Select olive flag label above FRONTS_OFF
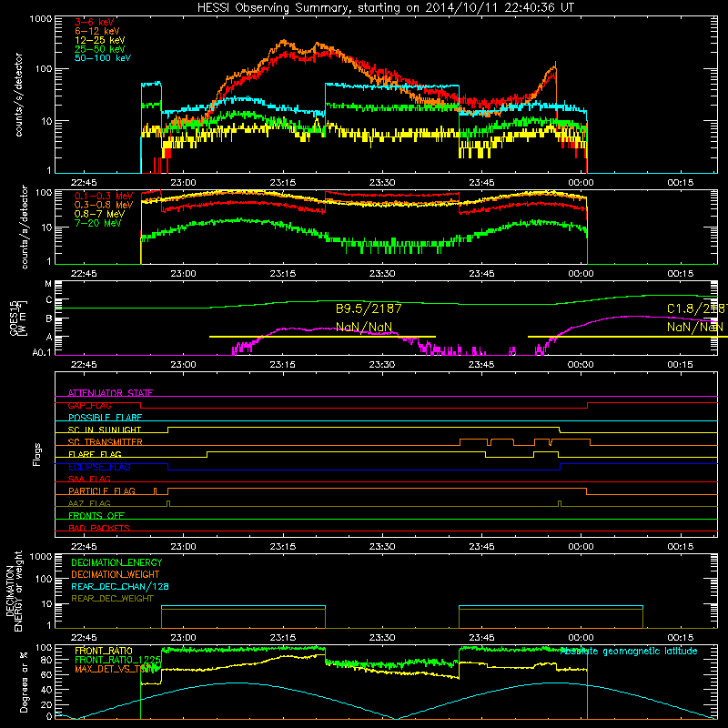The width and height of the screenshot is (728, 728). pos(89,503)
